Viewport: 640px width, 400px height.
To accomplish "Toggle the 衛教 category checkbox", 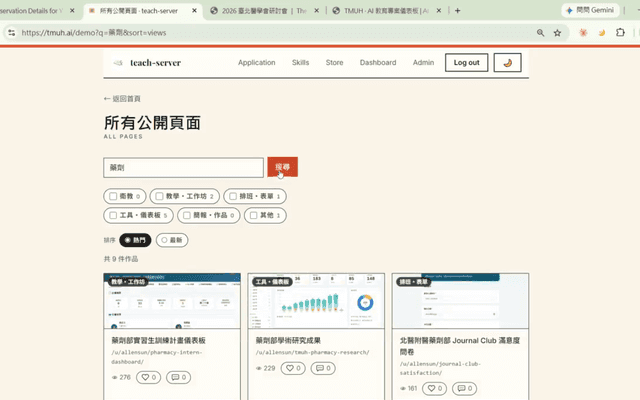I will [113, 196].
